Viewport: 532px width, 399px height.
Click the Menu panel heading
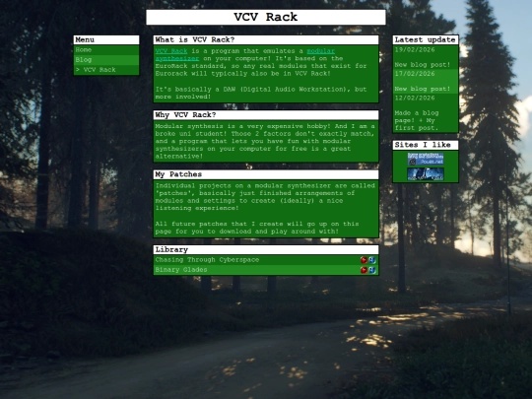click(106, 39)
